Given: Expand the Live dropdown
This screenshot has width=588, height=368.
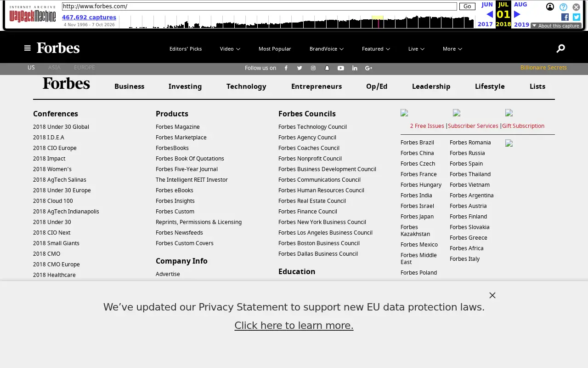Looking at the screenshot, I should 416,49.
